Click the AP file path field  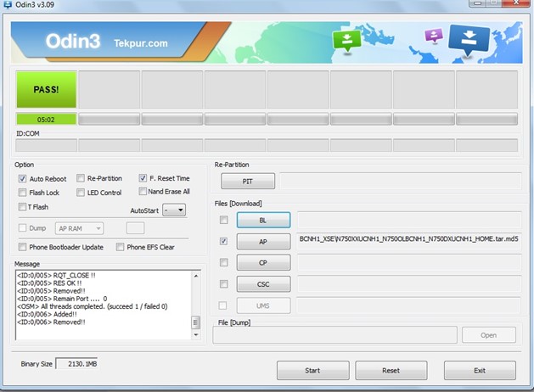(x=408, y=241)
